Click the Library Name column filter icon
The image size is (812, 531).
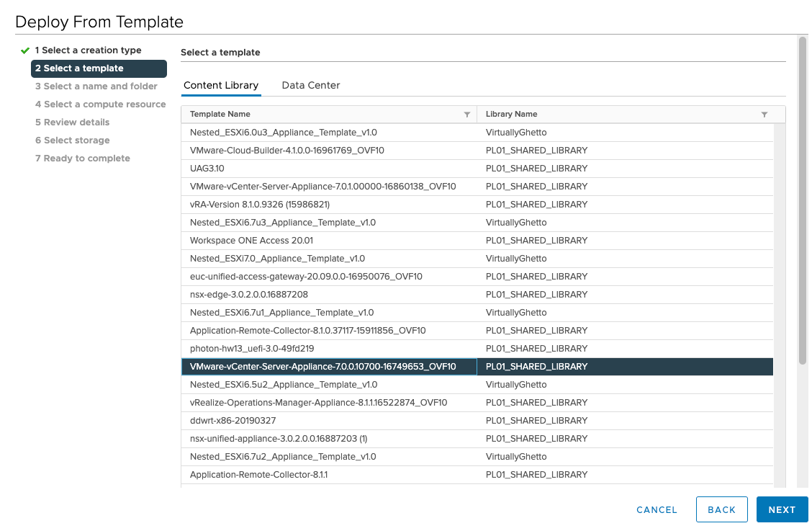point(764,115)
